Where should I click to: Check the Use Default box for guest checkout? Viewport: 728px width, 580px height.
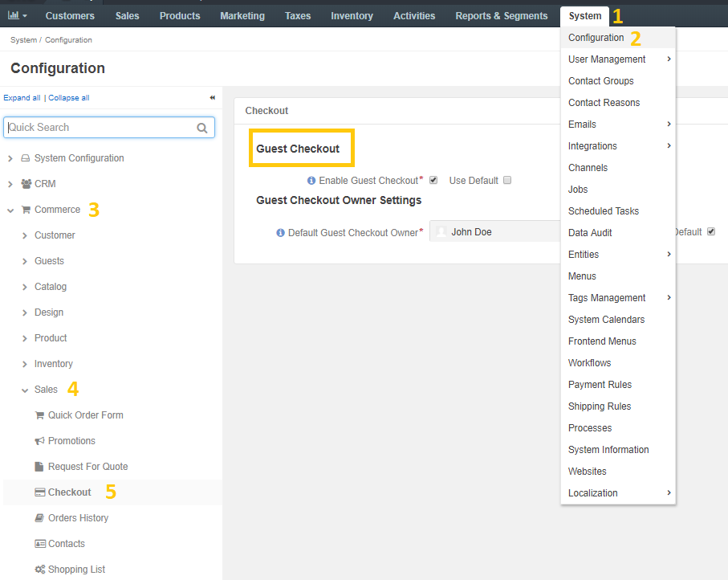pyautogui.click(x=507, y=180)
